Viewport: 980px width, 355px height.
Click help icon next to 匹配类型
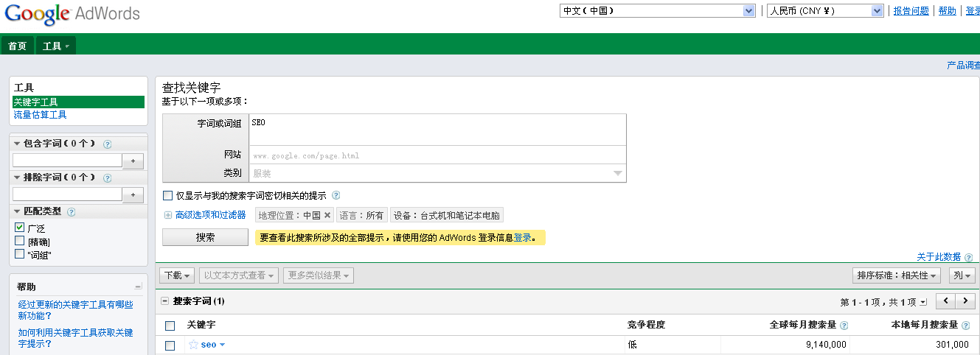tap(72, 212)
